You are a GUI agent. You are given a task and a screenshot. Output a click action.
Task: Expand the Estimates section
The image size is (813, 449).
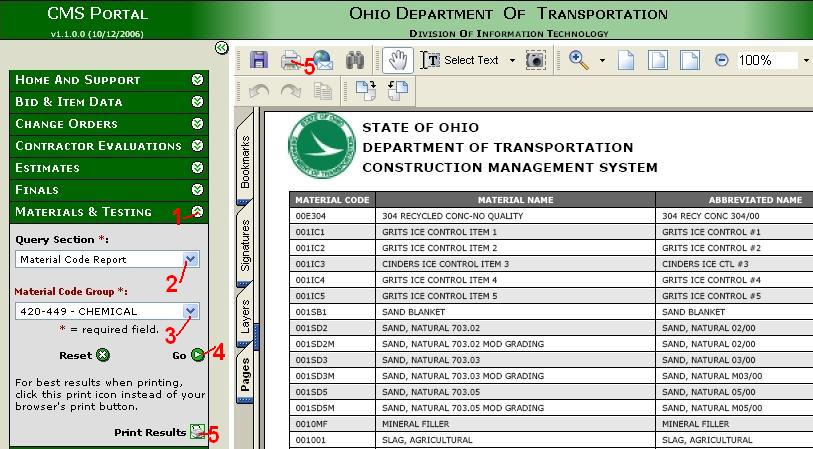coord(197,167)
